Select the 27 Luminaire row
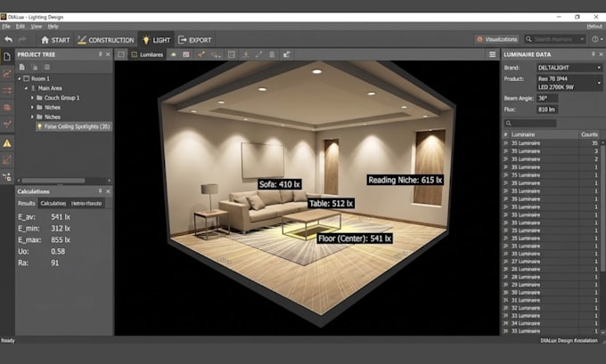The width and height of the screenshot is (606, 364). pyautogui.click(x=551, y=262)
